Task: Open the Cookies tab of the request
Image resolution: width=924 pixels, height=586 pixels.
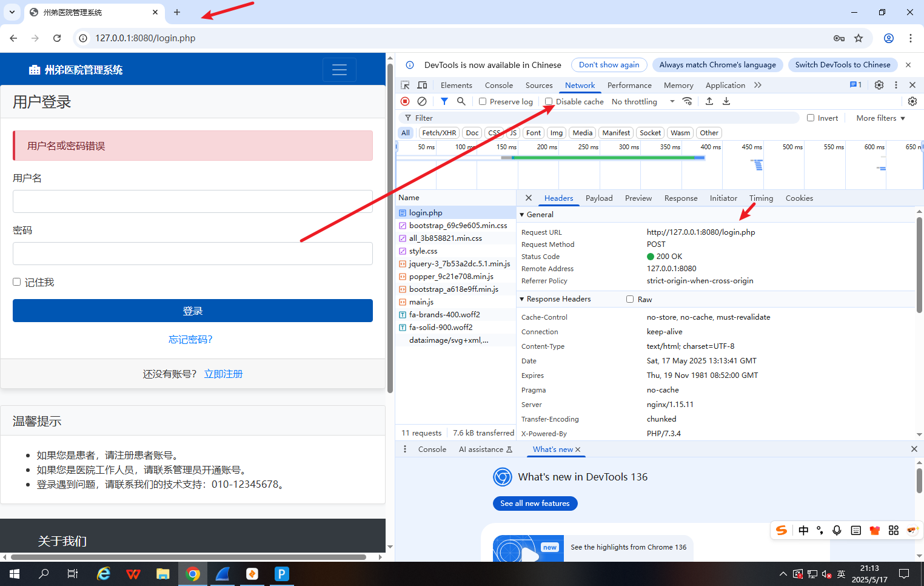Action: pos(799,198)
